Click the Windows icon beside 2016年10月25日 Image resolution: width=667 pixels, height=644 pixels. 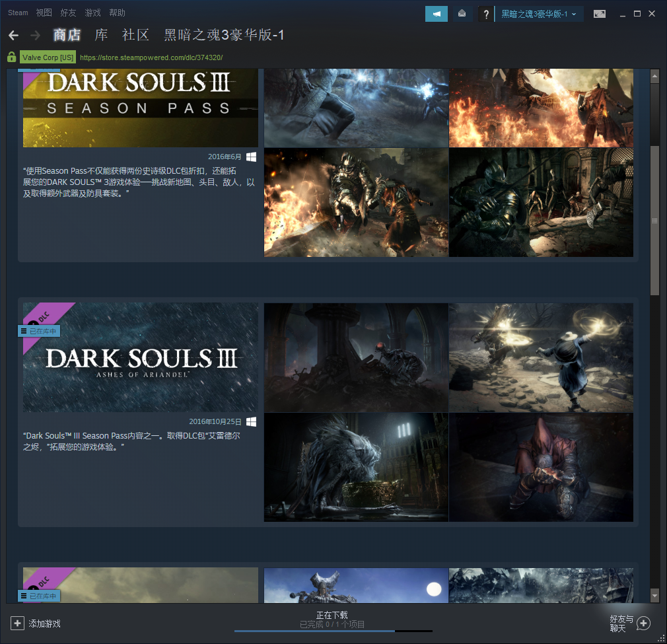(x=251, y=421)
